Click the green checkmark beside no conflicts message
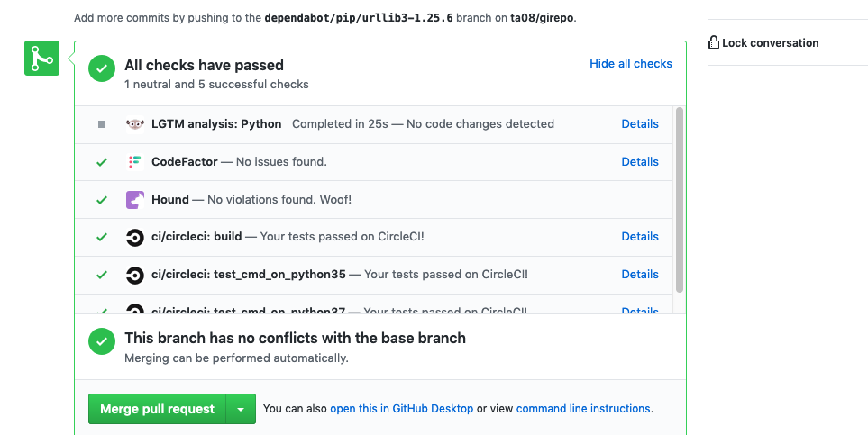The image size is (868, 435). [x=102, y=342]
